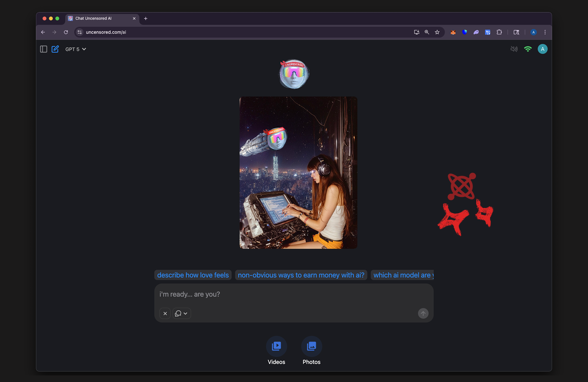Select 'describe how love feels' suggestion
The height and width of the screenshot is (382, 588).
(x=193, y=275)
